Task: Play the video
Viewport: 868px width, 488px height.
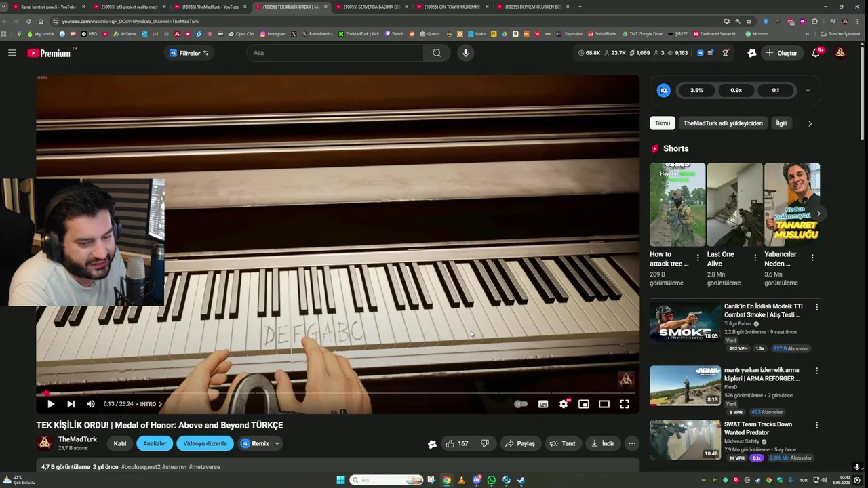Action: coord(51,404)
